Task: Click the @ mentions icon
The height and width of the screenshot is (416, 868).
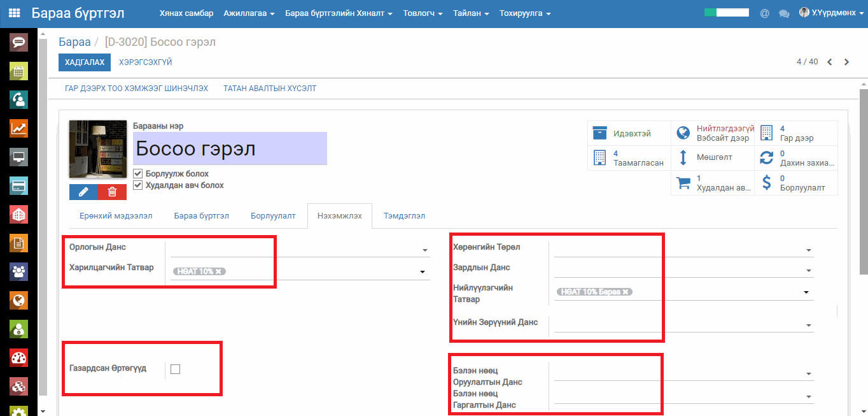Action: (765, 13)
